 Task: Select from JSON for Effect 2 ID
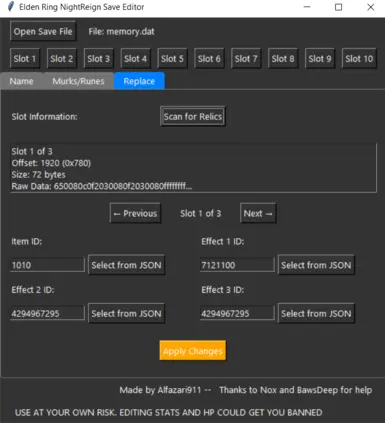point(126,313)
